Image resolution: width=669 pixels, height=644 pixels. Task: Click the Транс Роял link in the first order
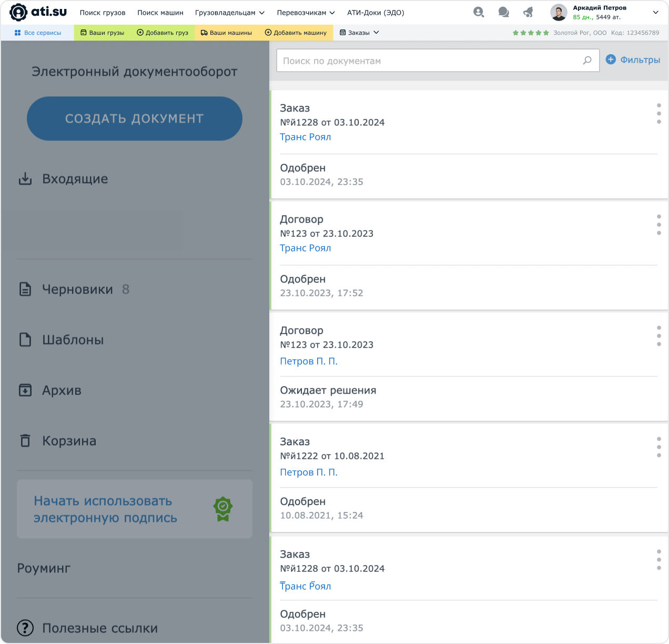pos(305,137)
